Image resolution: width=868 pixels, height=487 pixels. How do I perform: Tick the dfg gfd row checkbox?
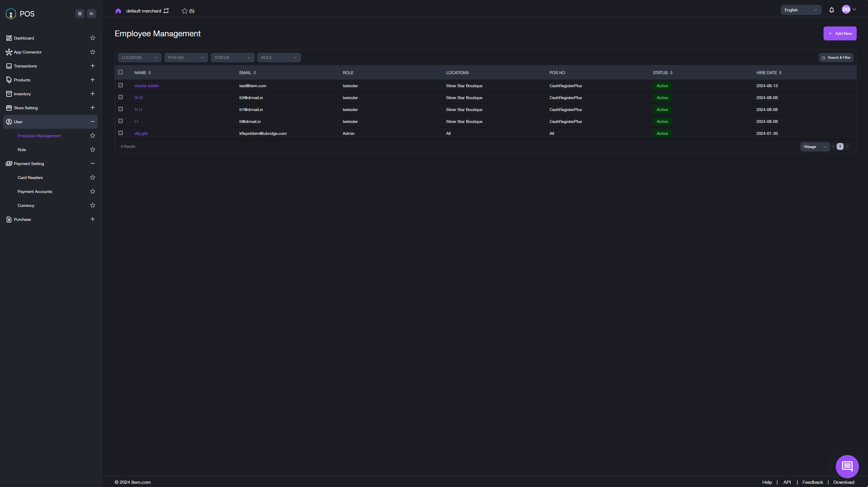point(121,133)
